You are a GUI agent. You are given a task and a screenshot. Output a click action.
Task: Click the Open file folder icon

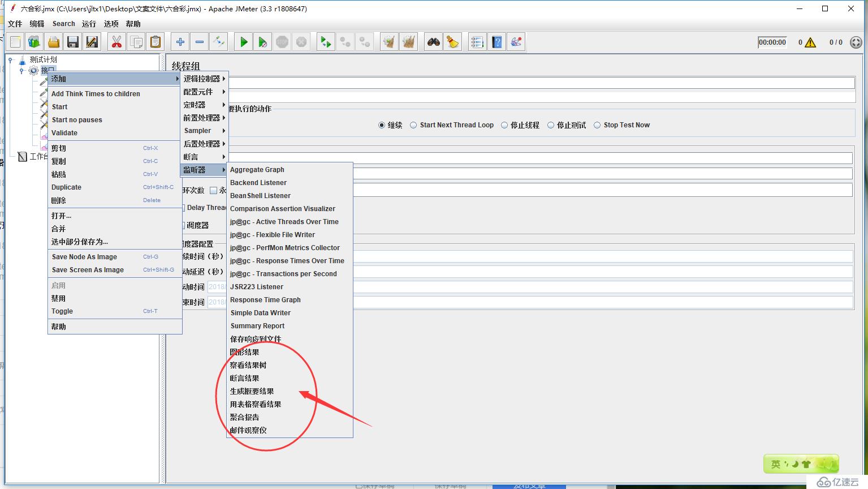54,42
